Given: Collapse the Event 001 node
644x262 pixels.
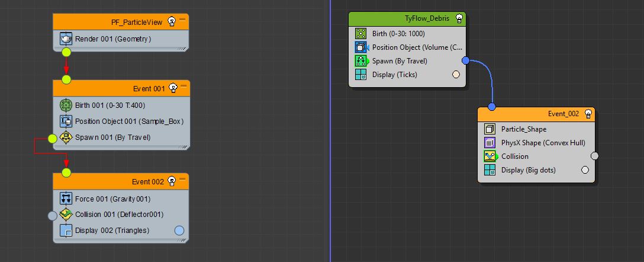Looking at the screenshot, I should pyautogui.click(x=183, y=85).
